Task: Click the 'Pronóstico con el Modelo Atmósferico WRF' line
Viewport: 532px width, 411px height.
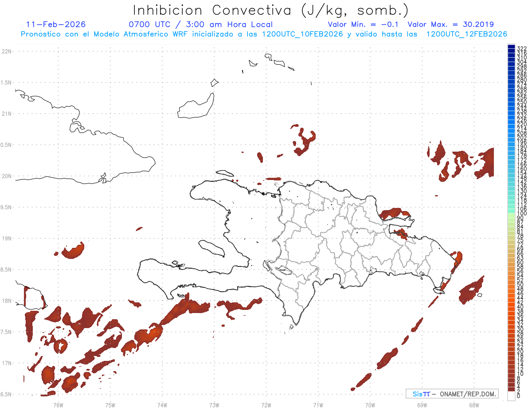Action: click(264, 34)
